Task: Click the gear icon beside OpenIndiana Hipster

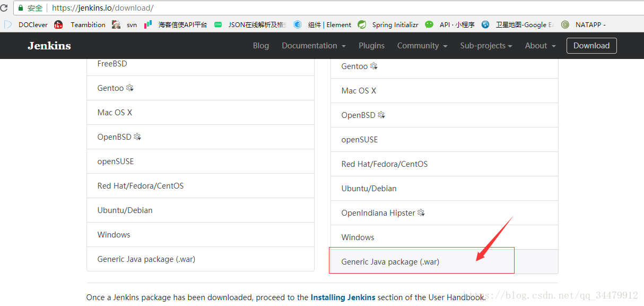Action: (421, 213)
